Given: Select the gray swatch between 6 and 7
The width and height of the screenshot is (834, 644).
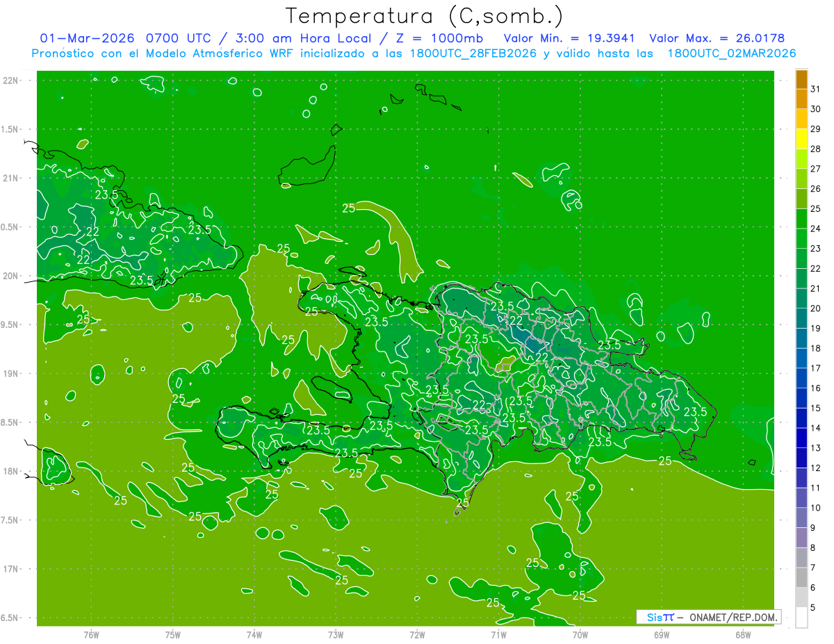Looking at the screenshot, I should (x=801, y=577).
